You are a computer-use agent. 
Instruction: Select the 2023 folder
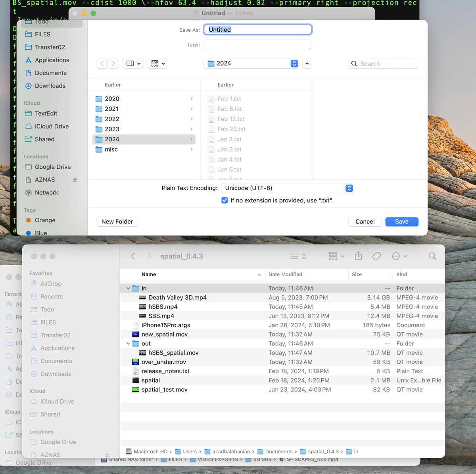click(x=144, y=129)
